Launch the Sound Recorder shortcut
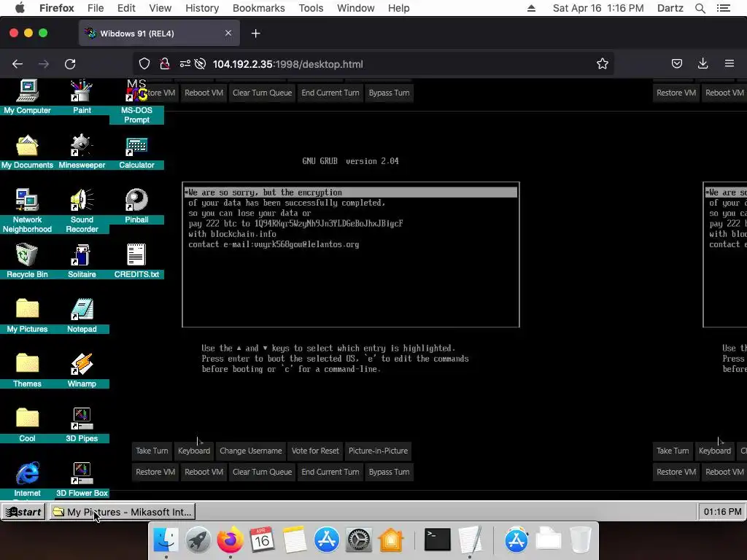The height and width of the screenshot is (560, 747). point(82,211)
